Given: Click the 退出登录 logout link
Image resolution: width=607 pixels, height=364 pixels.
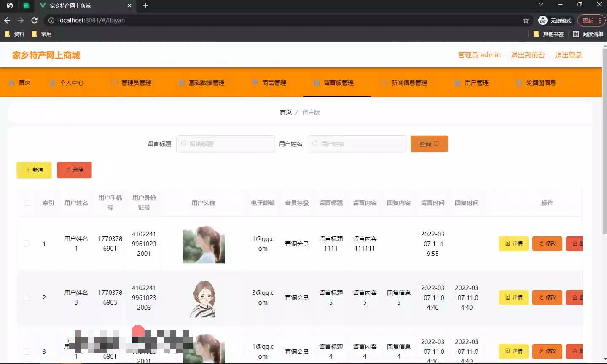Looking at the screenshot, I should (x=568, y=55).
